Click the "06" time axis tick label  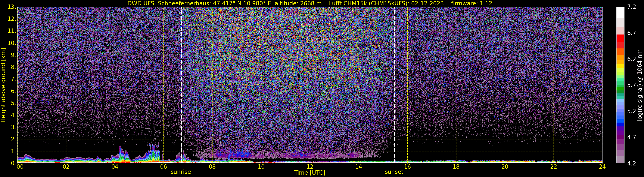point(163,167)
